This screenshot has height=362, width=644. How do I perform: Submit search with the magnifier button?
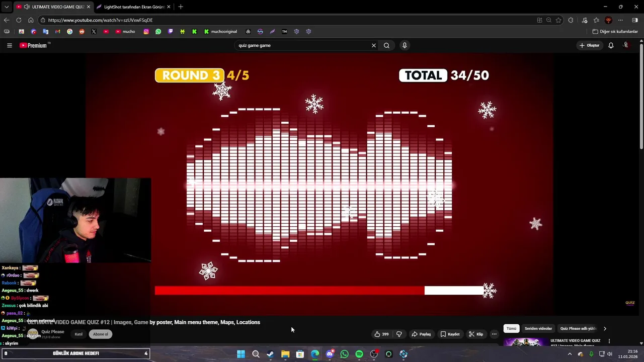[386, 45]
